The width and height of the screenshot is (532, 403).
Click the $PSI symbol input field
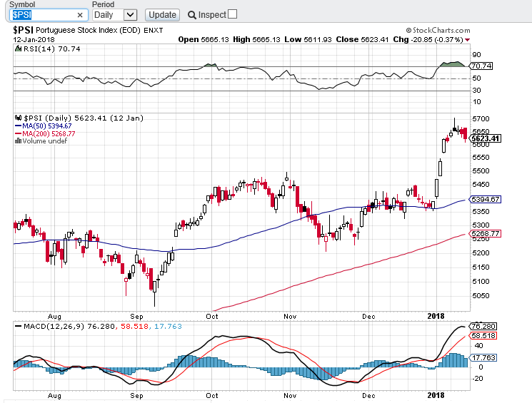point(49,15)
